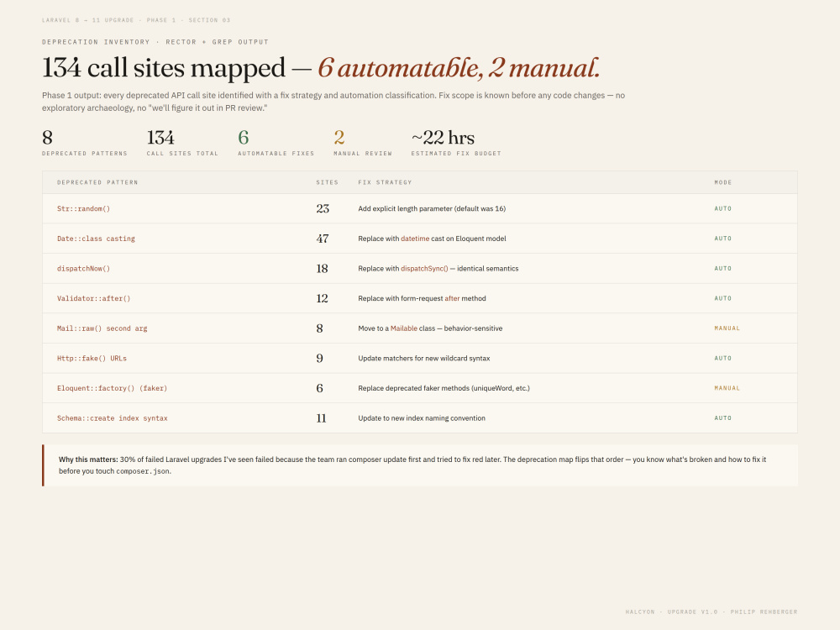Click the 'Laravel 8 → 11 Upgrade' breadcrumb header
The image size is (840, 630).
pyautogui.click(x=136, y=20)
